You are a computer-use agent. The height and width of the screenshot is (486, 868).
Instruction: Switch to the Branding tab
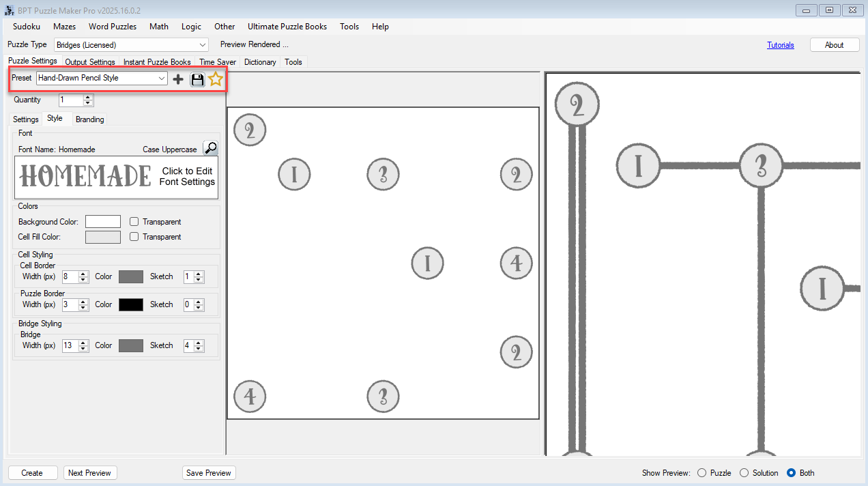(x=89, y=119)
